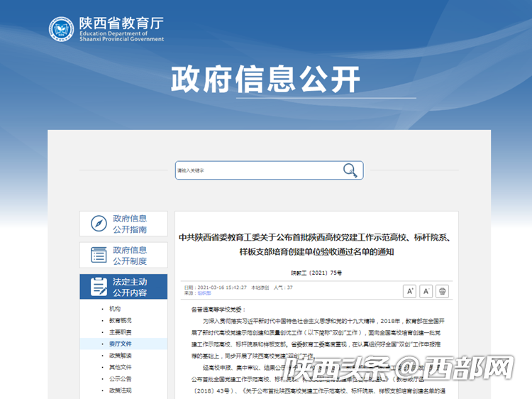Increase font size with A+ button

click(409, 291)
